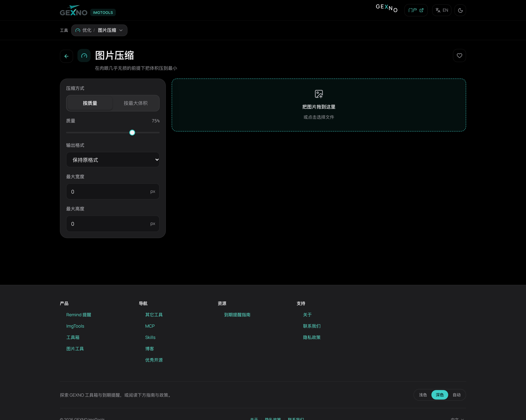Click the 75% quality value

click(x=156, y=121)
